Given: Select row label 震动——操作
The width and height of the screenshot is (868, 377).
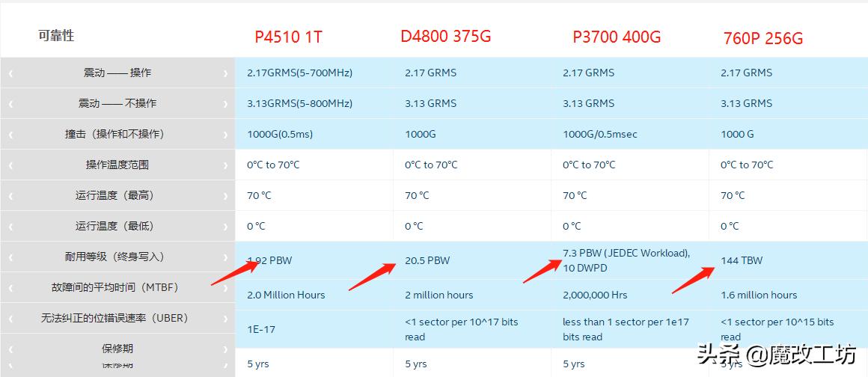Looking at the screenshot, I should 117,73.
